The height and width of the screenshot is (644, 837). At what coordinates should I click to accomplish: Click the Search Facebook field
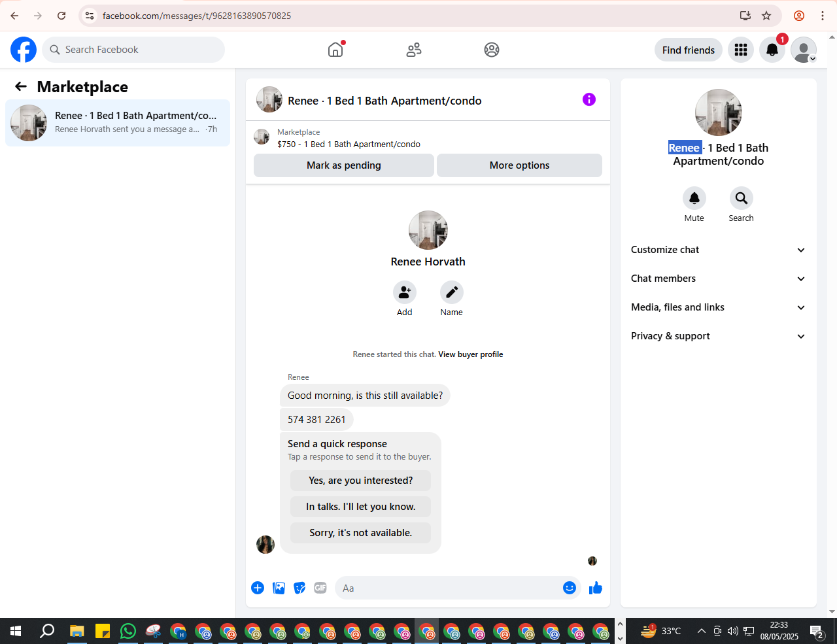133,50
